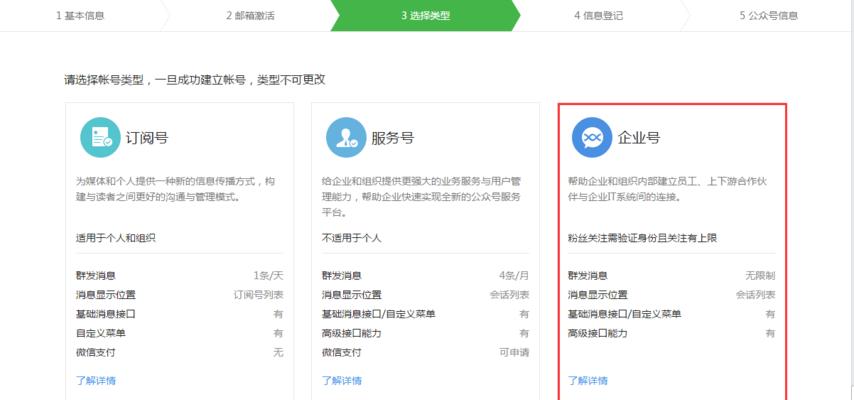Click 粉丝关注需验证身份且关注有上限 text

click(x=642, y=238)
